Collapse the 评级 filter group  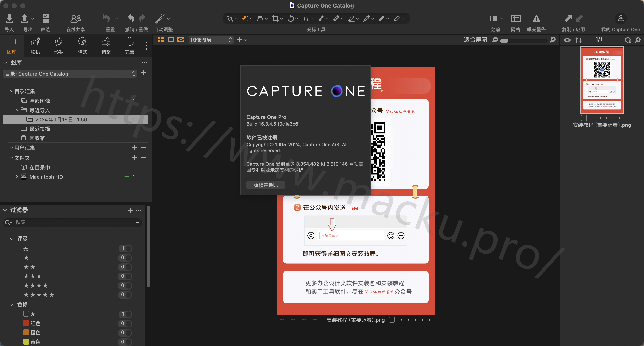(12, 239)
